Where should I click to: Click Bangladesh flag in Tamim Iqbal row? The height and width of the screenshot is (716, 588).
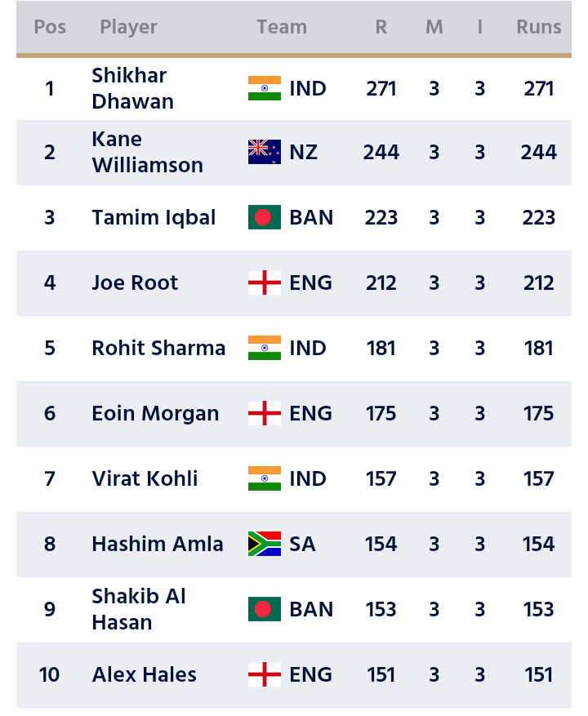tap(264, 217)
